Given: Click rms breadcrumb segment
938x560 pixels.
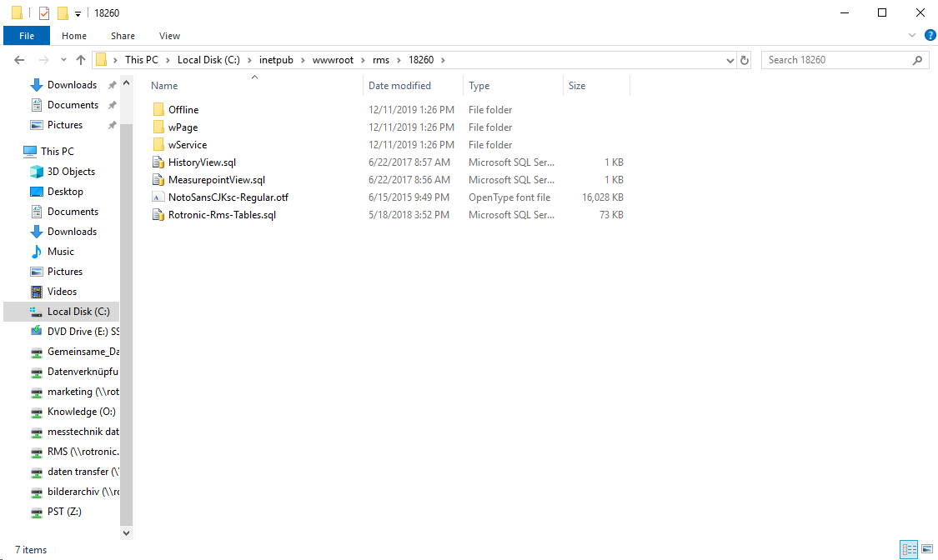Looking at the screenshot, I should click(x=381, y=60).
